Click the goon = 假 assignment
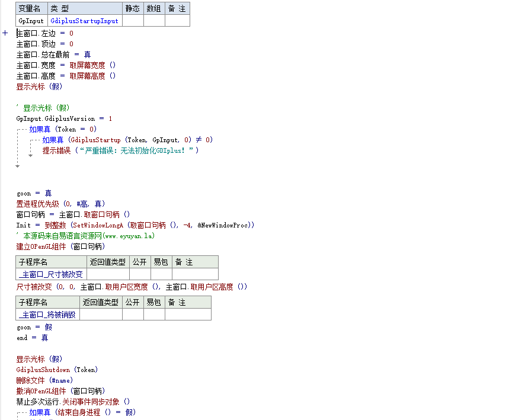The height and width of the screenshot is (420, 509). [34, 327]
